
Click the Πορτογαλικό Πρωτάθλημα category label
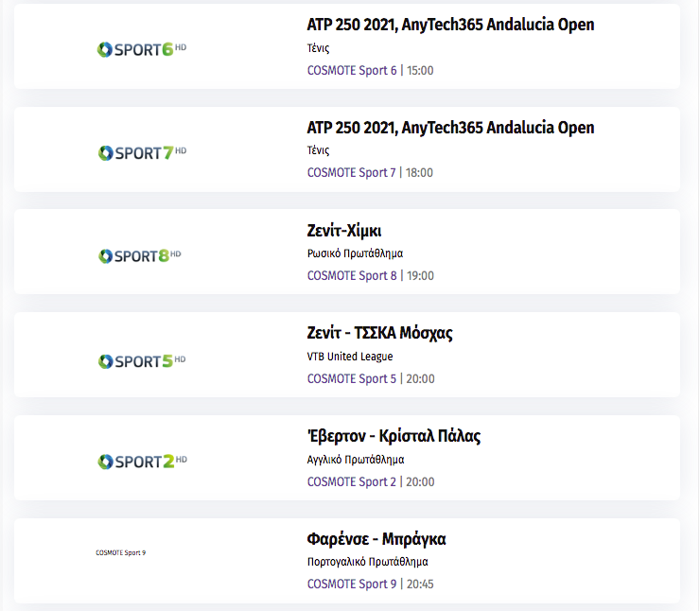pyautogui.click(x=367, y=562)
